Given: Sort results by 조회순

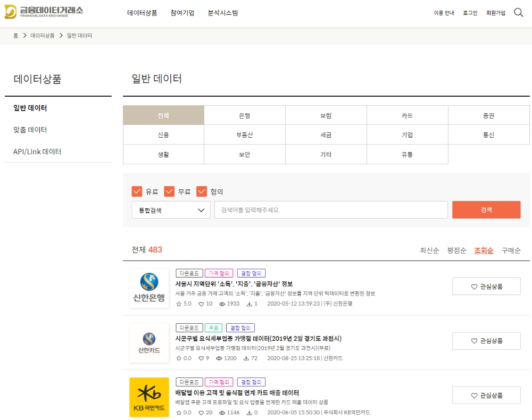Looking at the screenshot, I should point(484,250).
